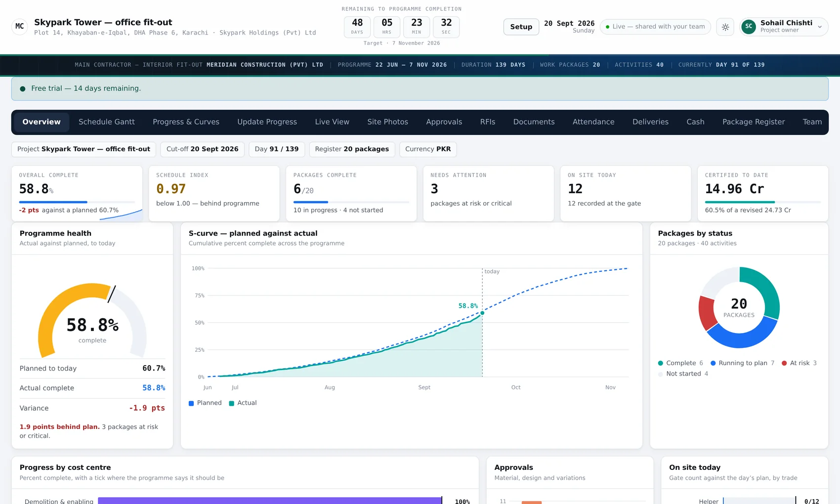Click the Not started legend entry
The height and width of the screenshot is (504, 840).
[x=683, y=374]
